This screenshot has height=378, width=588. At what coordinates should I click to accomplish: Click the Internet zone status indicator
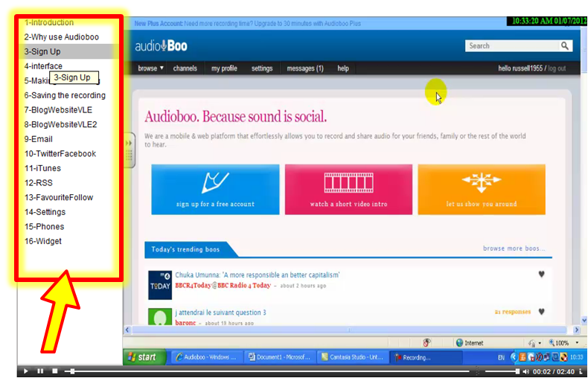click(469, 343)
